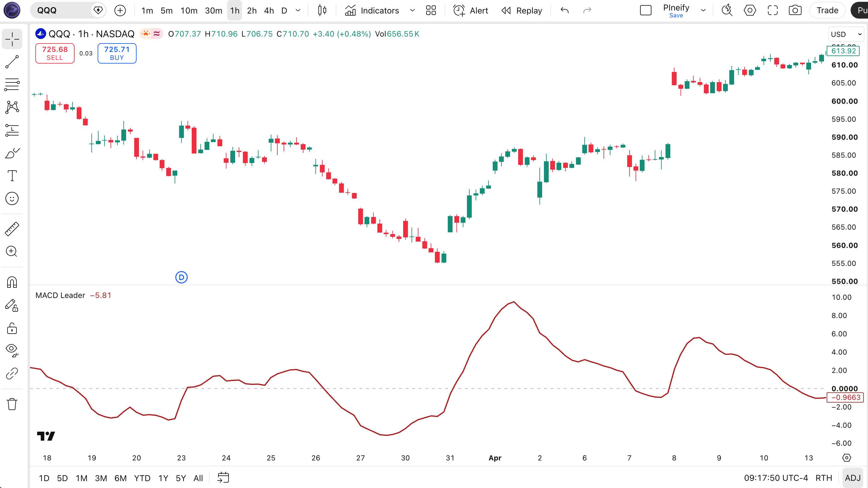Click the compare or add symbol plus icon
This screenshot has height=488, width=868.
point(120,10)
